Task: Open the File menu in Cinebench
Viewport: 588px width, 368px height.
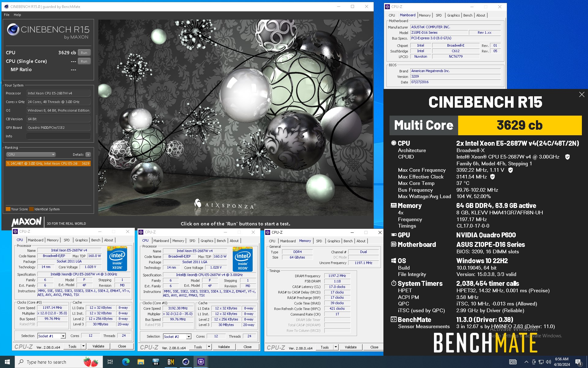Action: [7, 15]
